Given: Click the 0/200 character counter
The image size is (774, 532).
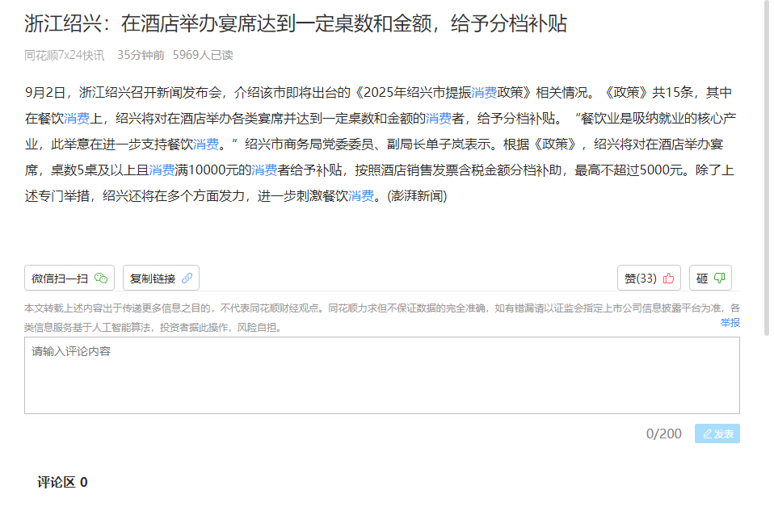Looking at the screenshot, I should tap(664, 434).
